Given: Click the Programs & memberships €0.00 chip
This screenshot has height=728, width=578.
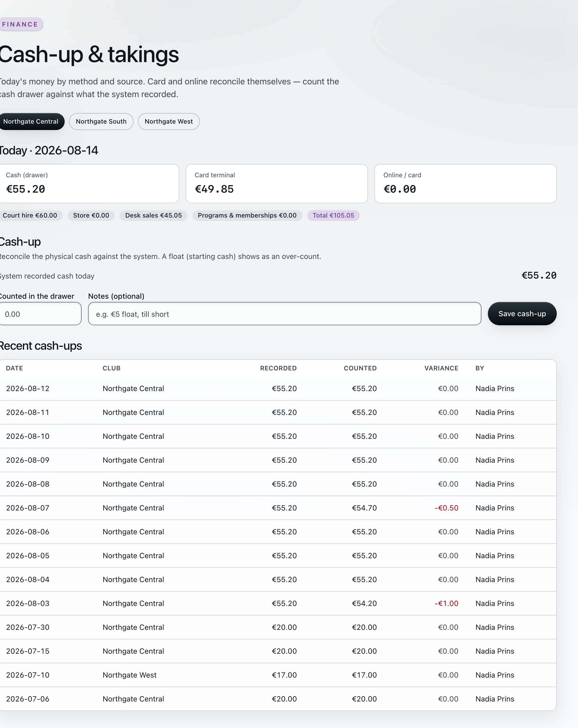Looking at the screenshot, I should [247, 215].
